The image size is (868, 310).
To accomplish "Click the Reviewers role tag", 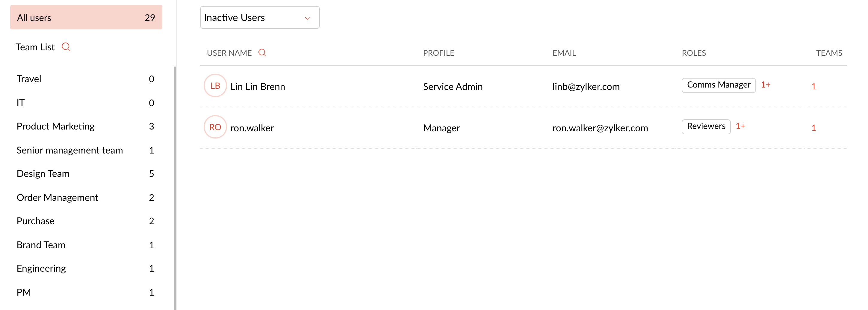I will 706,127.
